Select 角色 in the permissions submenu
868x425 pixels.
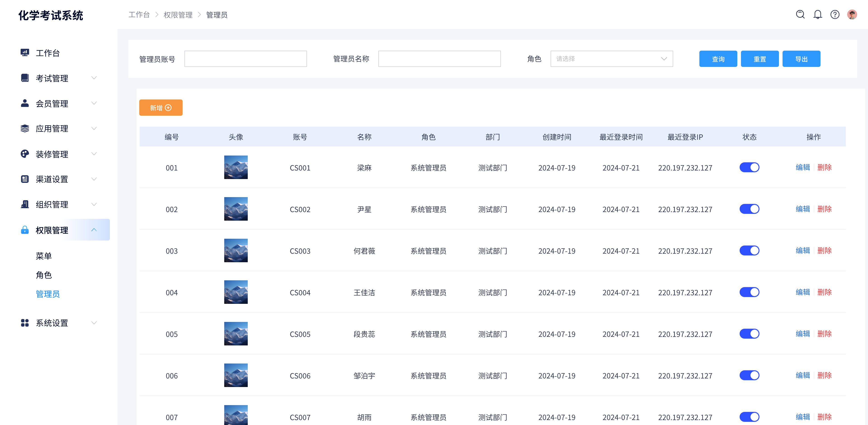click(x=44, y=275)
